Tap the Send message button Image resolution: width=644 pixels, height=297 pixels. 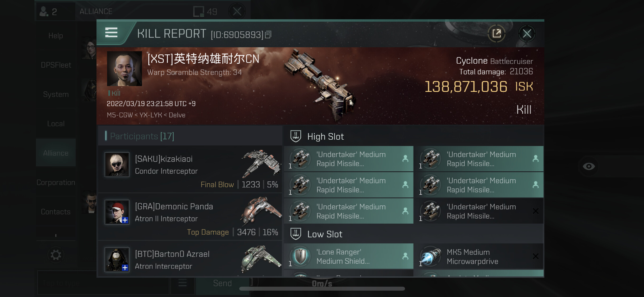(x=222, y=283)
